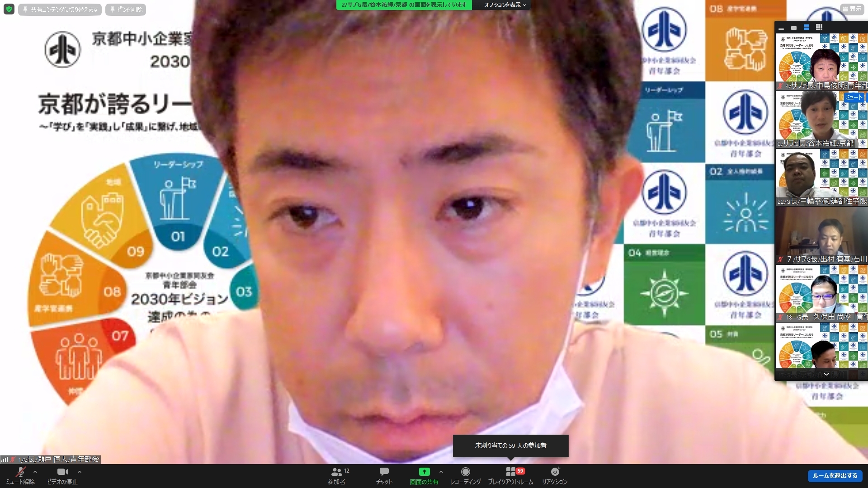The height and width of the screenshot is (488, 868).
Task: Open Breakout Rooms from the toolbar
Action: (511, 476)
